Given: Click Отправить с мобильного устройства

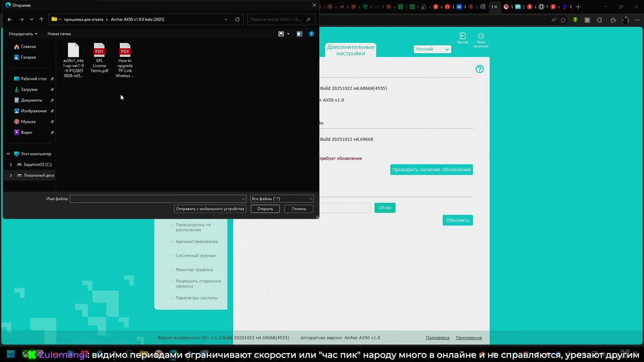Looking at the screenshot, I should point(210,209).
